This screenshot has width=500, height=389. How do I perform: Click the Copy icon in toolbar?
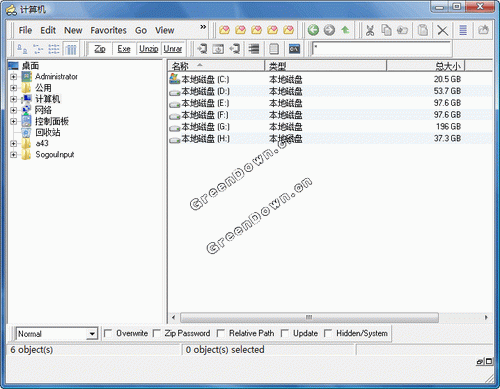click(386, 30)
